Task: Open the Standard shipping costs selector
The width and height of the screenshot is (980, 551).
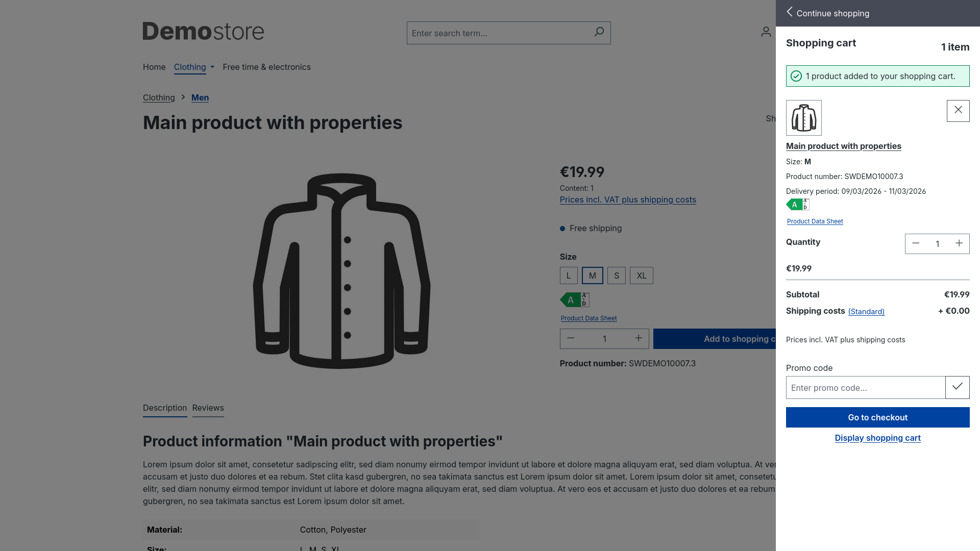Action: pos(866,311)
